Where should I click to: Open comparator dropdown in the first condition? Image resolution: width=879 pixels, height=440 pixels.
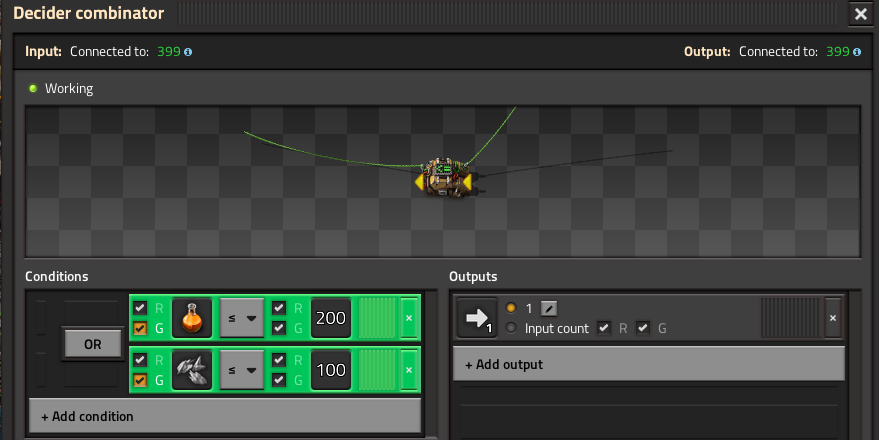[x=242, y=318]
